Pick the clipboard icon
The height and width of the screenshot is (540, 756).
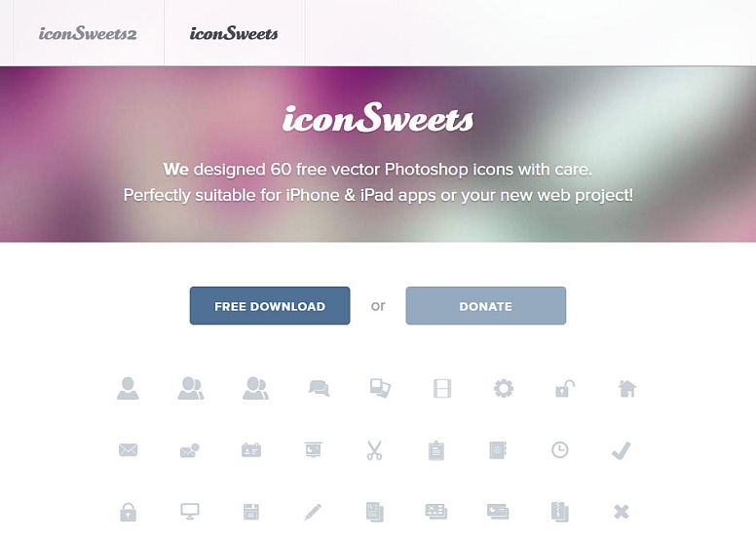[435, 450]
